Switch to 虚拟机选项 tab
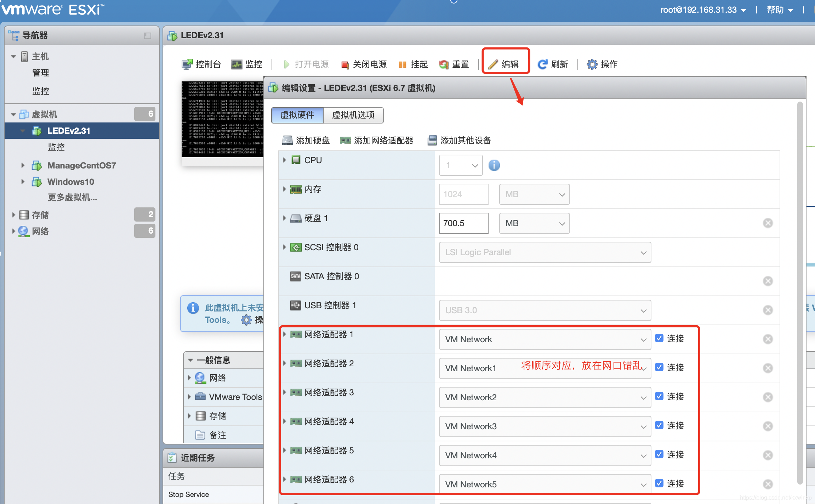The image size is (815, 504). click(354, 115)
